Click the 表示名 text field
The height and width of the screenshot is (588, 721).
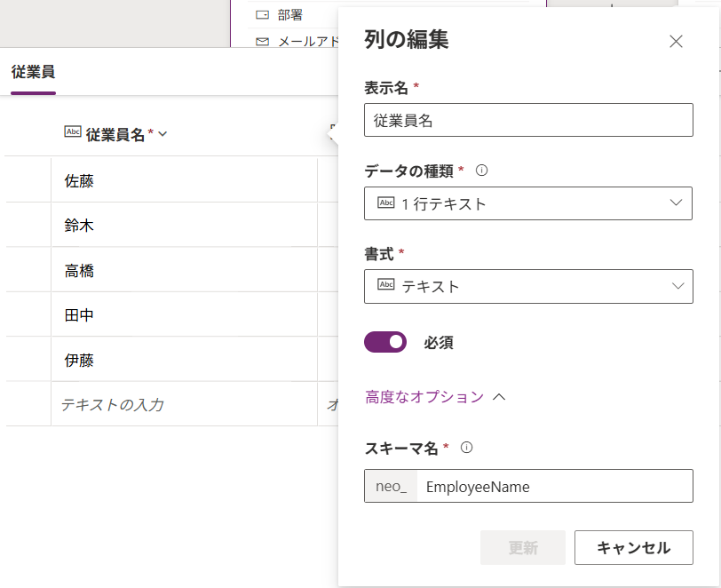coord(528,120)
